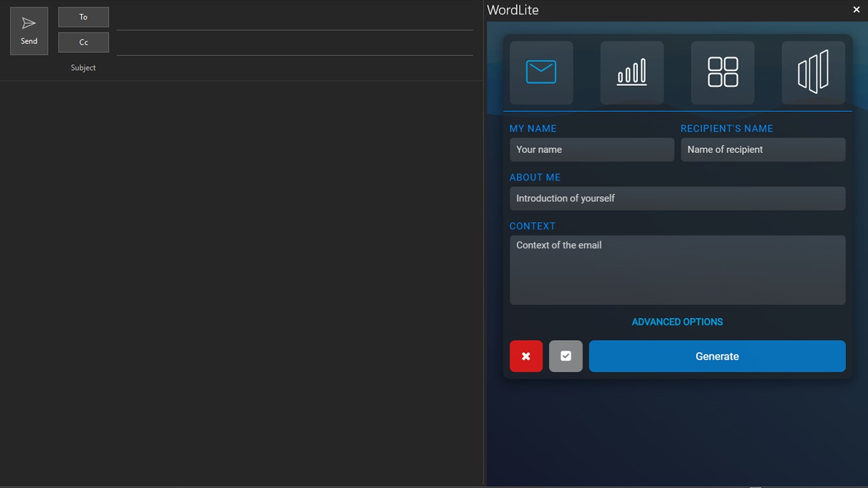Image resolution: width=868 pixels, height=488 pixels.
Task: Open the vertical panels icon tab
Action: click(813, 72)
